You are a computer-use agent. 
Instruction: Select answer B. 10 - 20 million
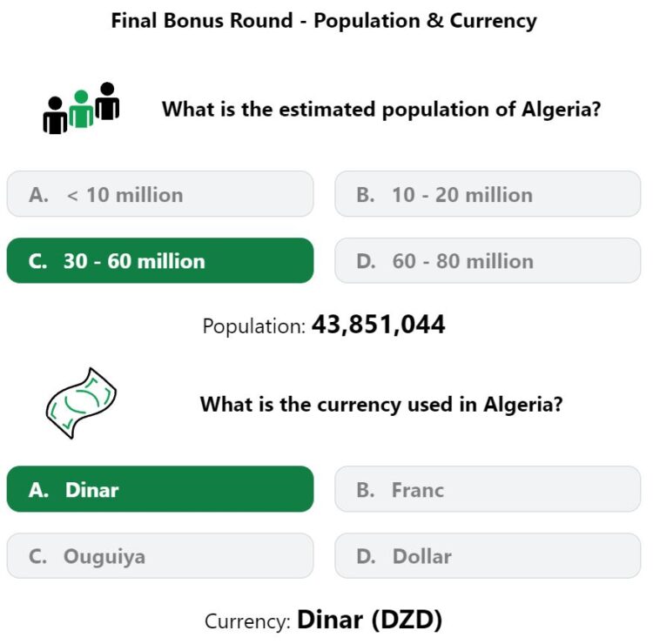[x=488, y=194]
